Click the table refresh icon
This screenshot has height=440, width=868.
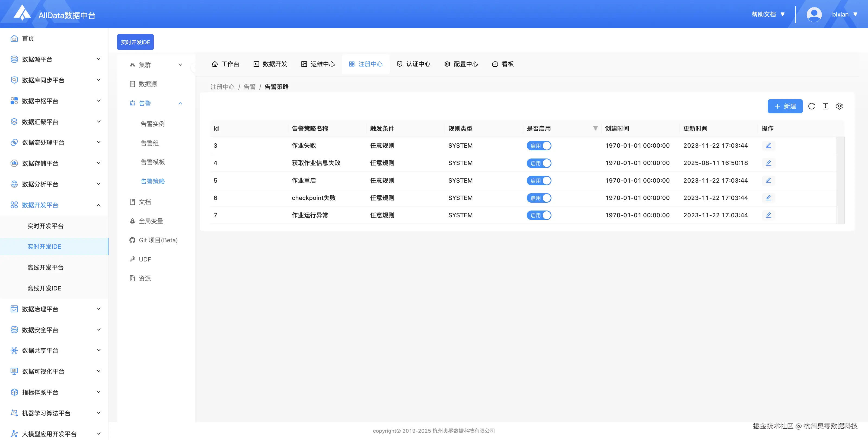811,106
